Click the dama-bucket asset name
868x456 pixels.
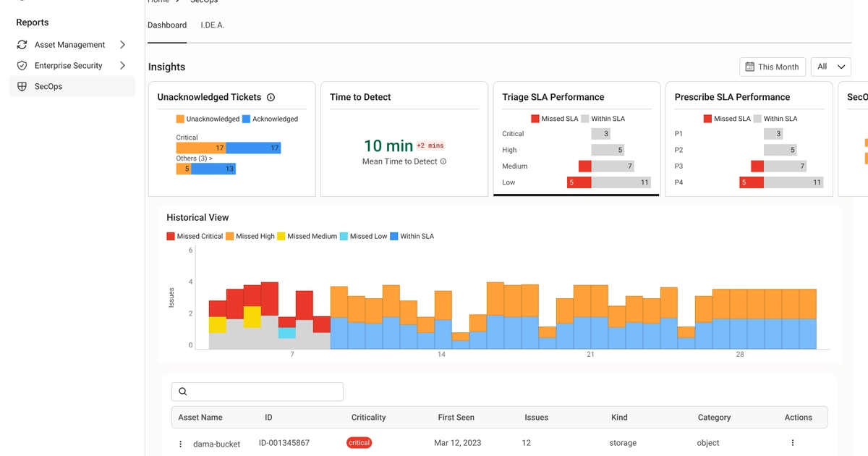pos(216,444)
